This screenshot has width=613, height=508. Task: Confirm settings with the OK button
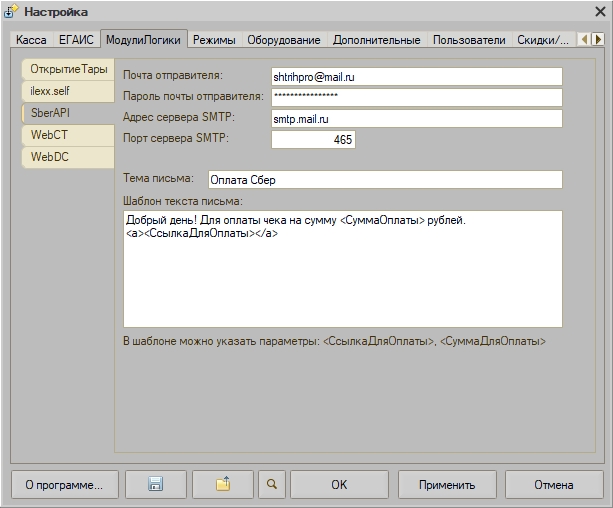[339, 485]
